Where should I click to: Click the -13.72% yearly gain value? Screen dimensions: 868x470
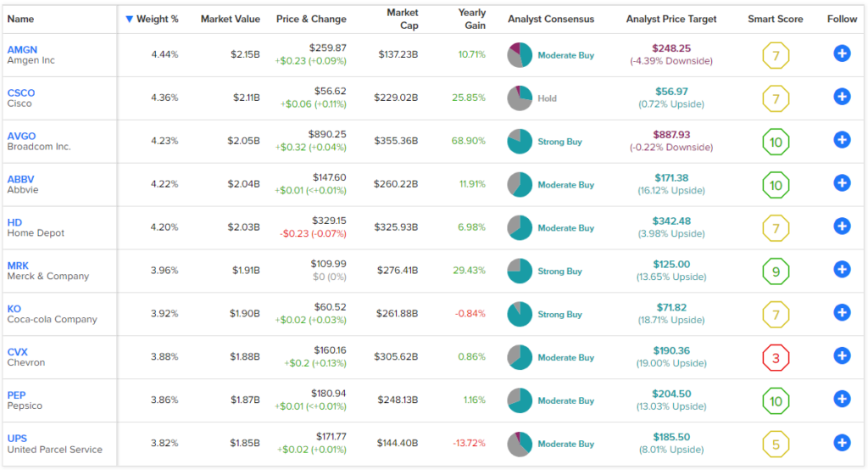point(469,443)
